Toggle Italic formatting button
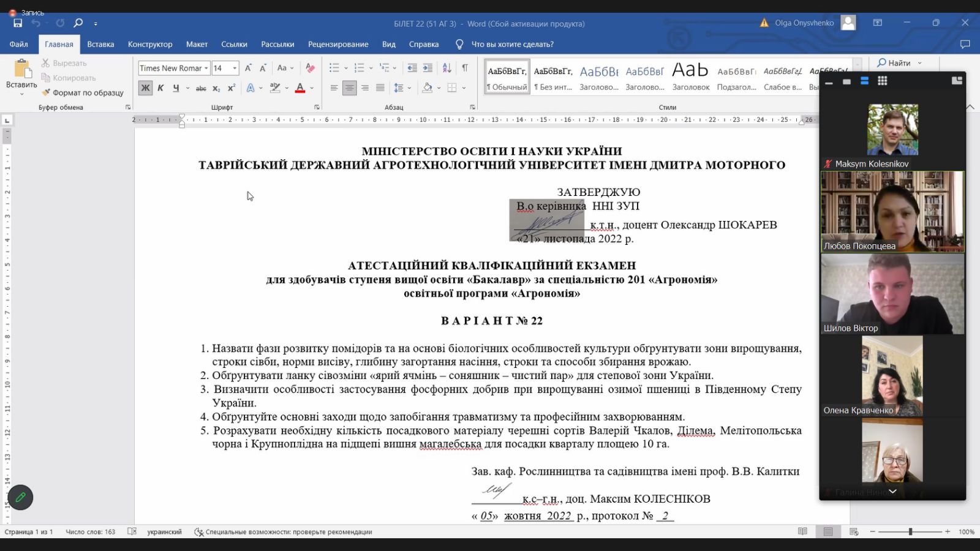Screen dimensions: 980x551 click(160, 88)
